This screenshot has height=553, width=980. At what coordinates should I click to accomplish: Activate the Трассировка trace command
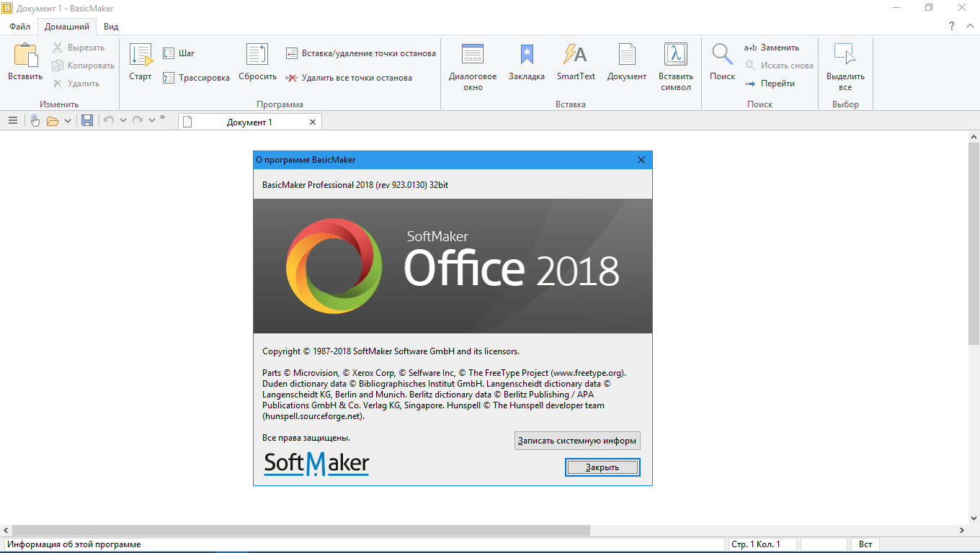196,78
